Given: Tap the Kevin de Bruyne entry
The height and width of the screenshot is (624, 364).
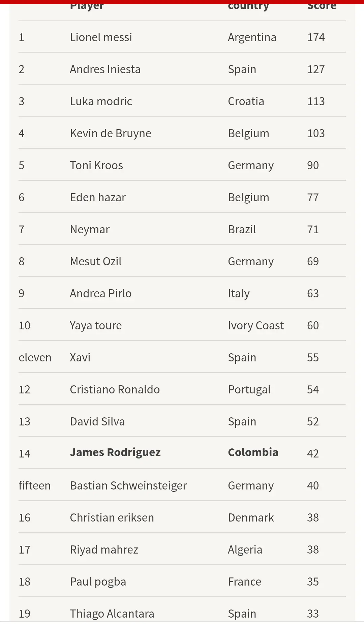Looking at the screenshot, I should coord(111,133).
